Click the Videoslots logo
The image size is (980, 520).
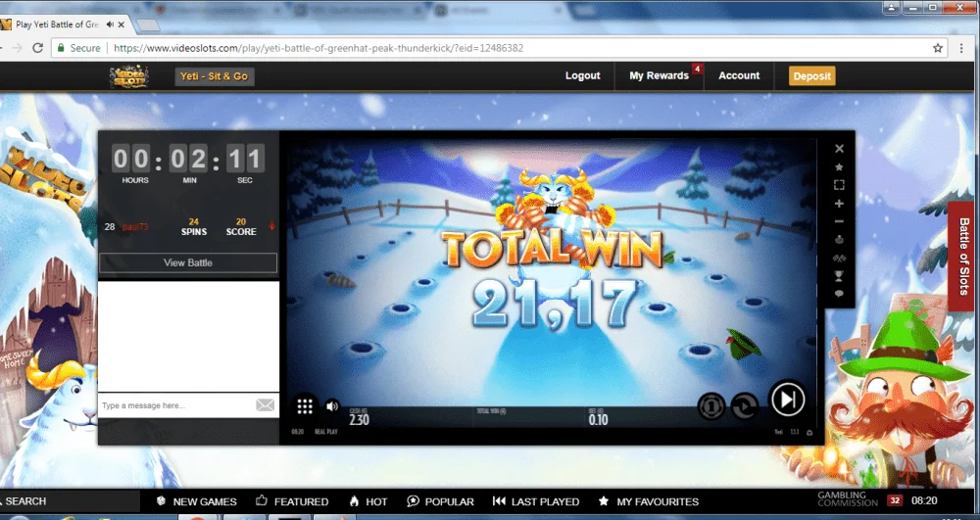click(129, 76)
